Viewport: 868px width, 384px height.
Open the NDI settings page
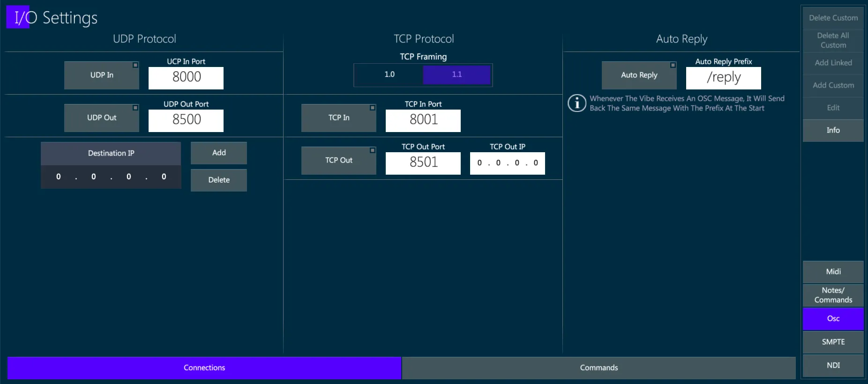833,365
